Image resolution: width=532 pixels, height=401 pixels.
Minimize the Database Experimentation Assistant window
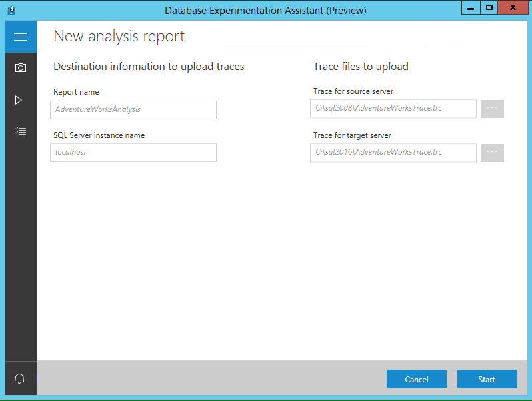click(470, 7)
